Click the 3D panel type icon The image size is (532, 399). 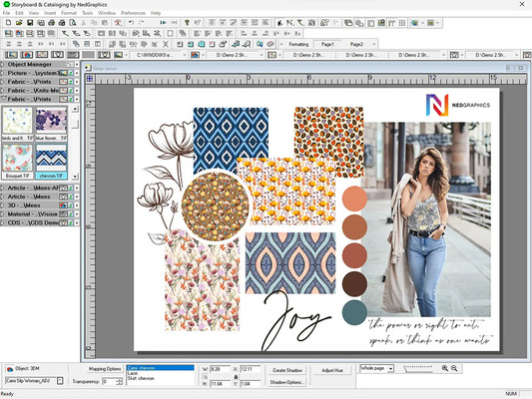pos(64,205)
